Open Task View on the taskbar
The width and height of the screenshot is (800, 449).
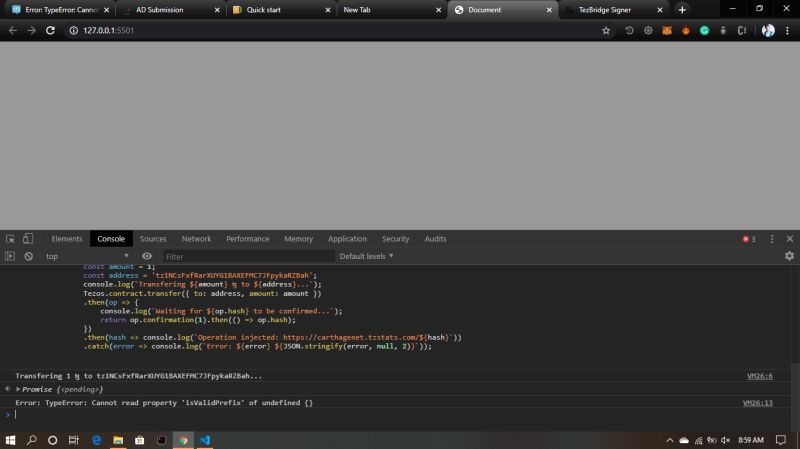[x=73, y=440]
